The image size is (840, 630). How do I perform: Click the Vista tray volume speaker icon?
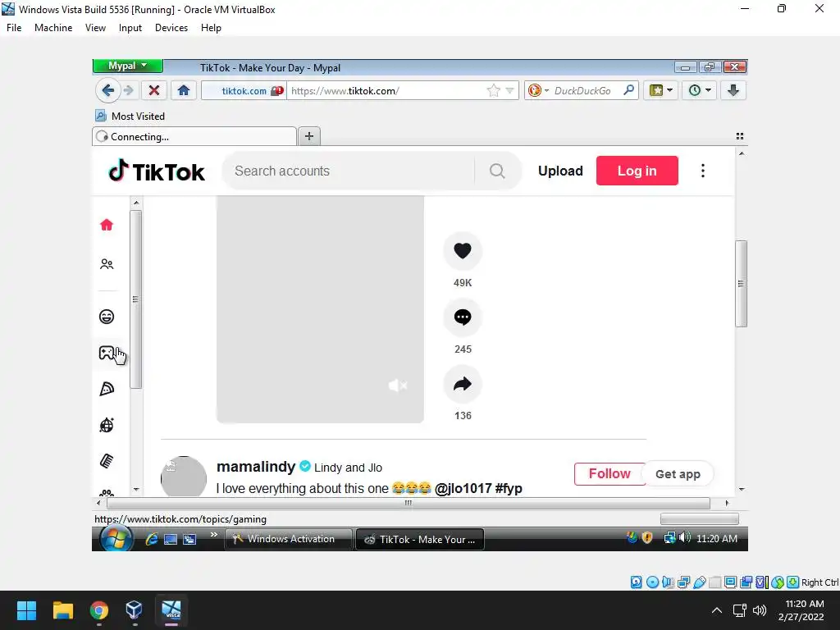(x=685, y=537)
